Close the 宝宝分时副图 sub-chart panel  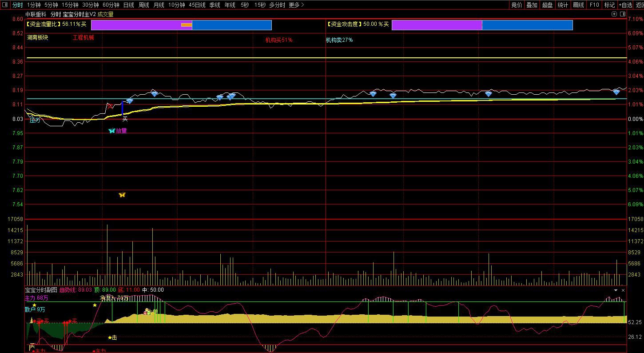[x=623, y=290]
